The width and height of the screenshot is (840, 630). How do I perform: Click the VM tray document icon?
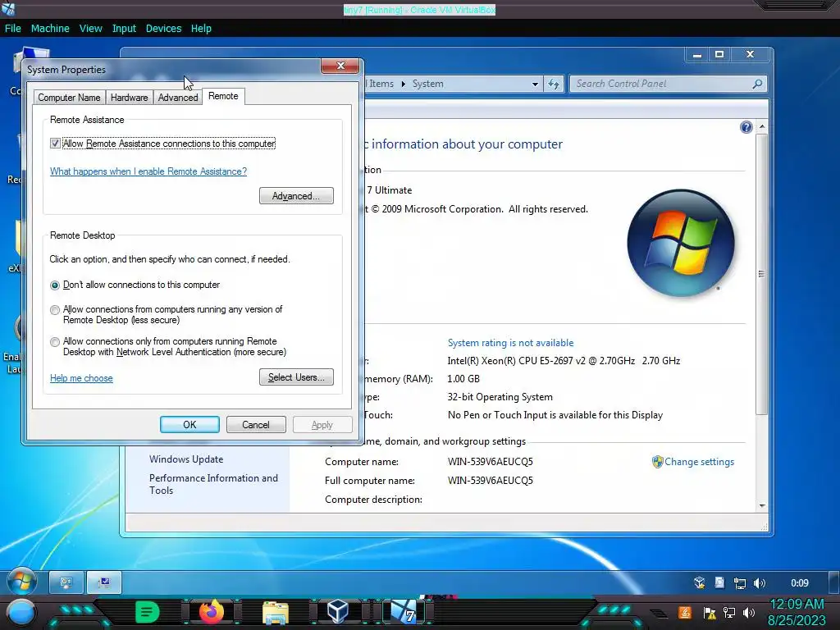[719, 583]
